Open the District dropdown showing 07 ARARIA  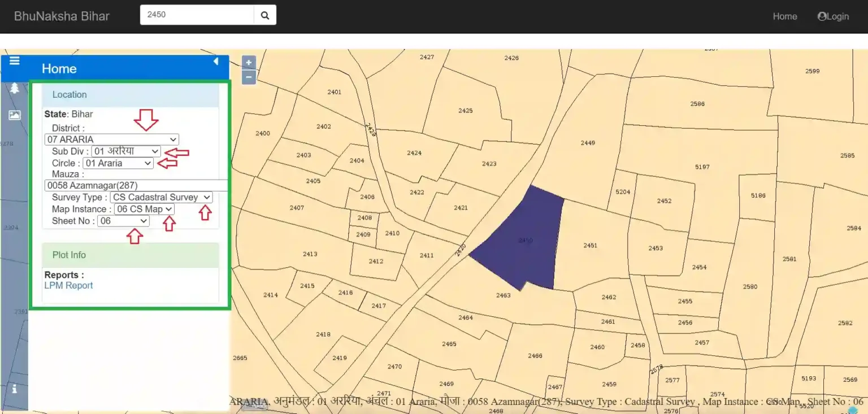coord(112,139)
